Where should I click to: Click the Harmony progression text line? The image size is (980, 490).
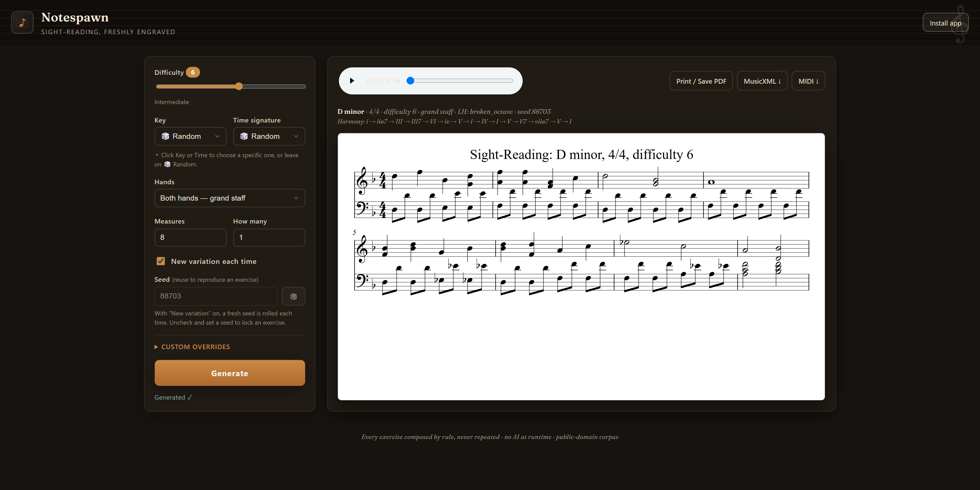click(x=455, y=121)
